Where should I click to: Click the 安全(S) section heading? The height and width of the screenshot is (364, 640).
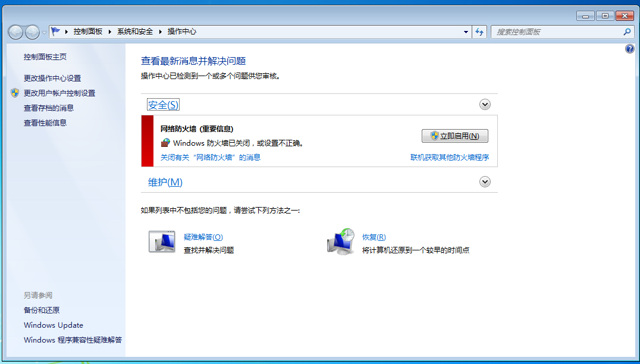(x=163, y=105)
